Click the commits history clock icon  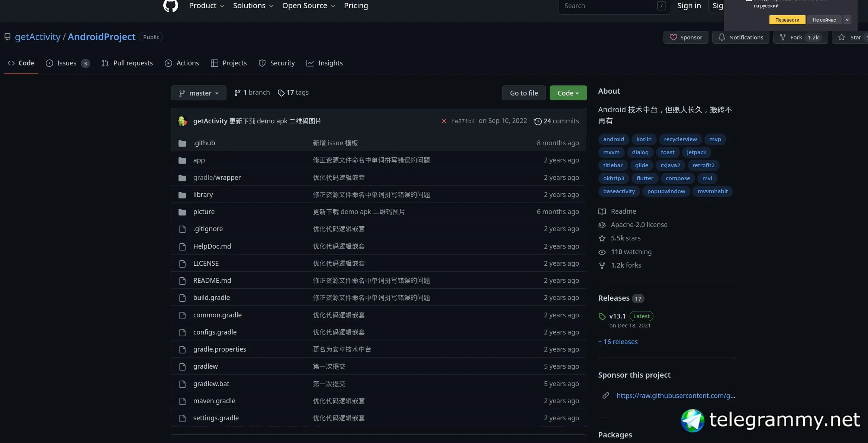coord(538,121)
